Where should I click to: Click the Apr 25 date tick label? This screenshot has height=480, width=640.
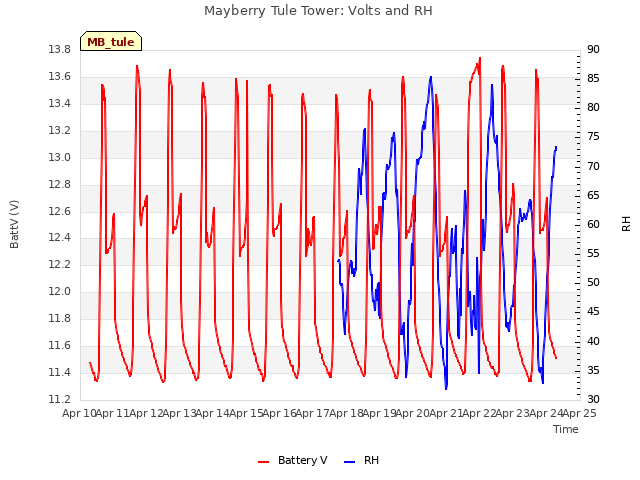[579, 413]
